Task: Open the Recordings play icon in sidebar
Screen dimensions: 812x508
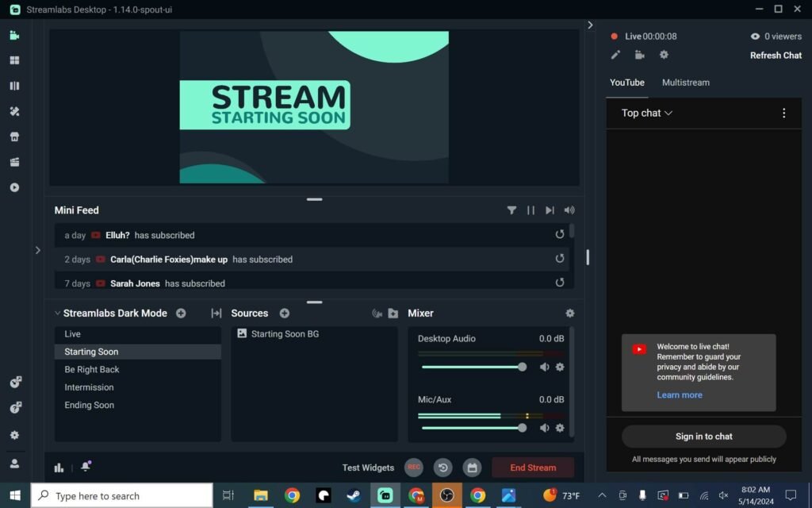Action: [x=14, y=187]
